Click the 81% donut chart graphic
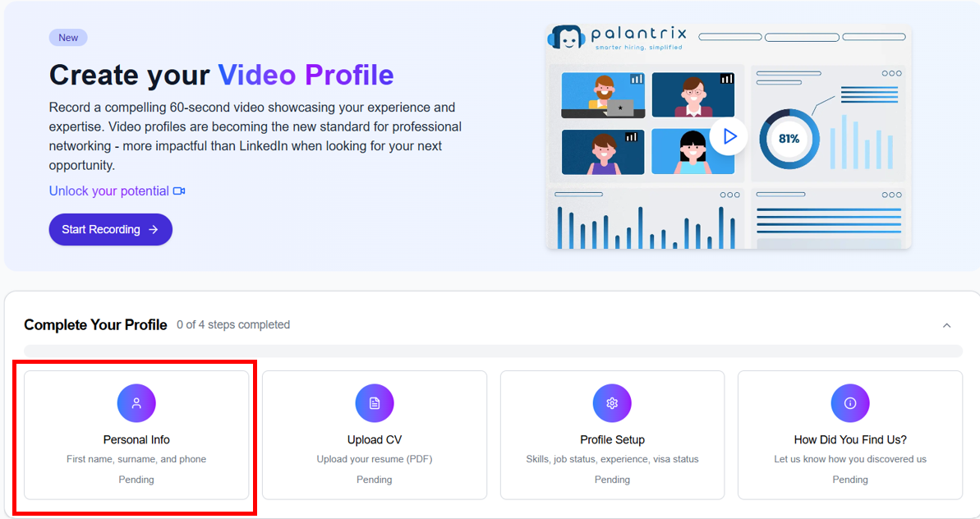980x519 pixels. (x=789, y=138)
